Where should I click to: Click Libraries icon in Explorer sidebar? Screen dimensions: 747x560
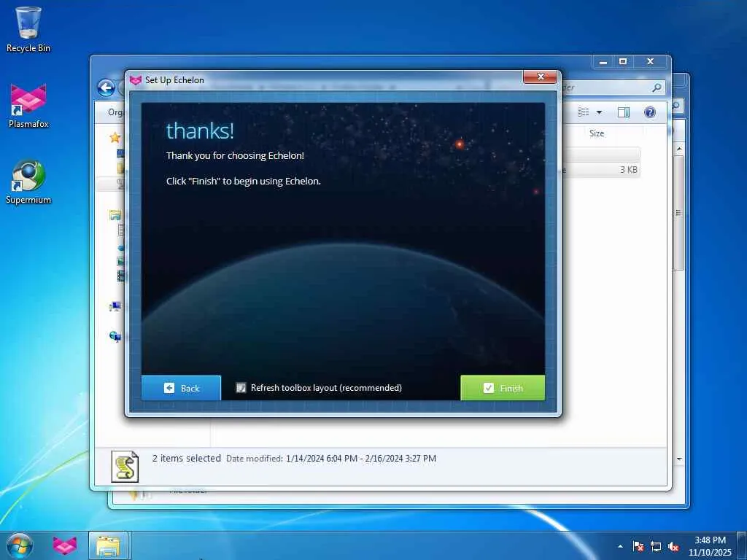coord(115,215)
